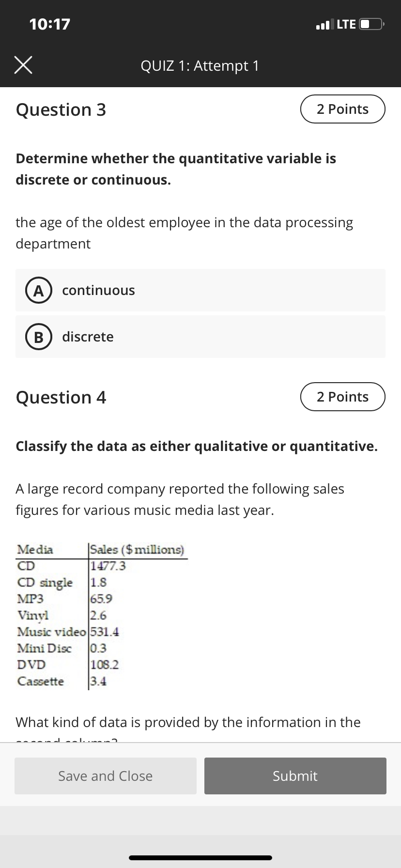Tap Save and Close button
This screenshot has width=401, height=868.
tap(106, 776)
